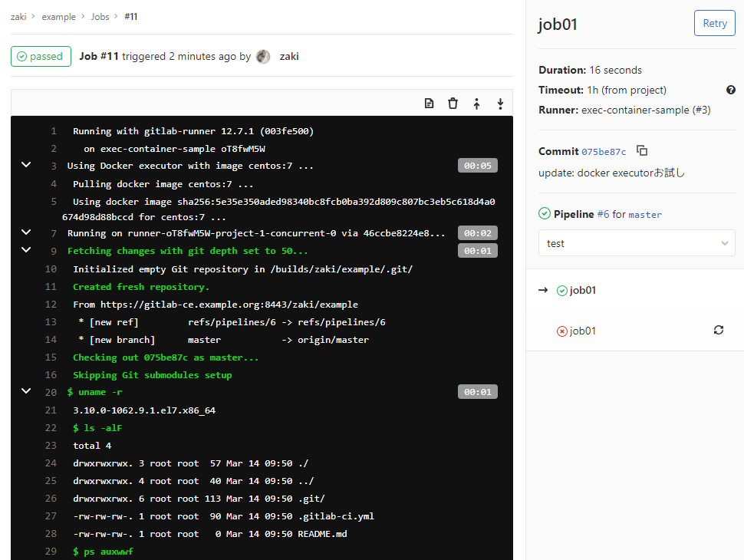This screenshot has height=560, width=744.
Task: Open the raw job log
Action: 429,103
